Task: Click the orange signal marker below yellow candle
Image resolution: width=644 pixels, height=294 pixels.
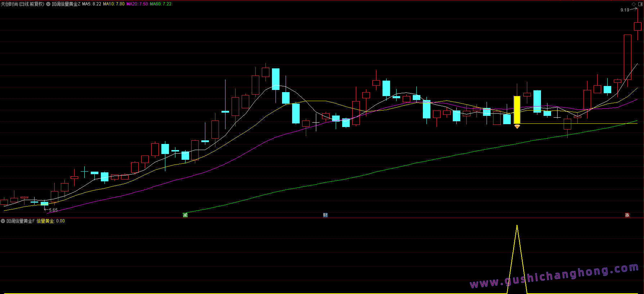Action: point(517,127)
